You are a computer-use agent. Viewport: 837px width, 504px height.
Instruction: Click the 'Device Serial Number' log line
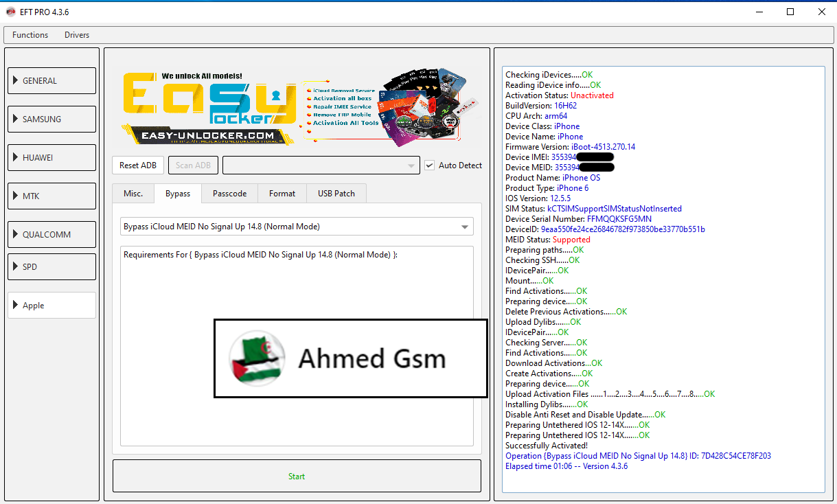click(578, 219)
